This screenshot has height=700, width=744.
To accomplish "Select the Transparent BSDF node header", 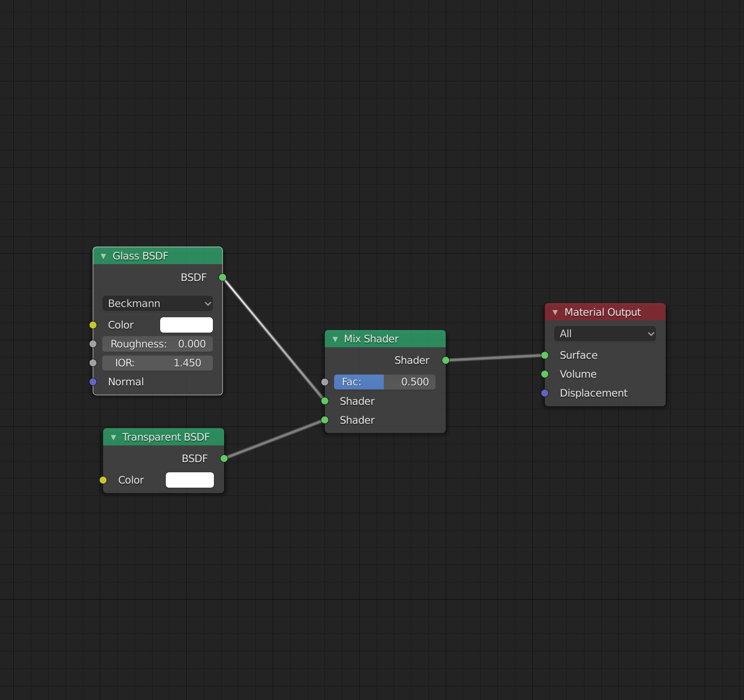I will 164,437.
